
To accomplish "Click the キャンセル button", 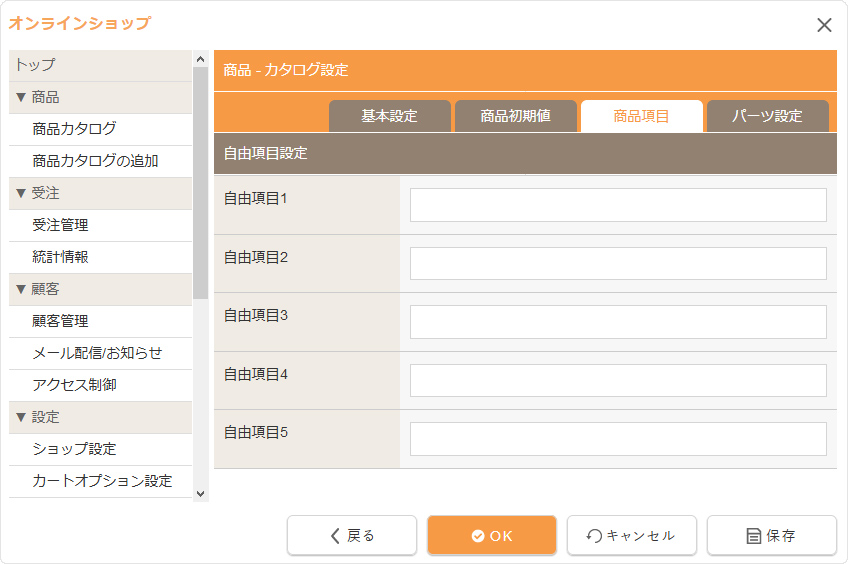I will coord(632,535).
